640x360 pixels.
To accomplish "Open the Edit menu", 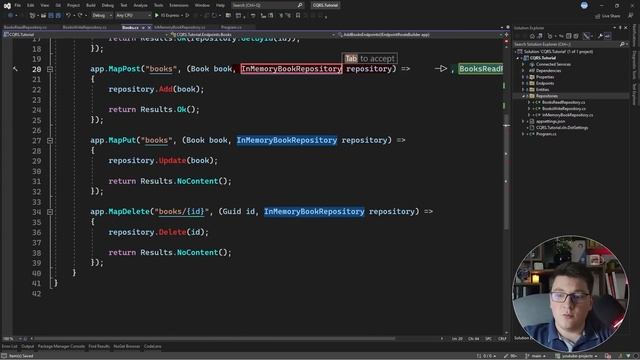I will (31, 5).
